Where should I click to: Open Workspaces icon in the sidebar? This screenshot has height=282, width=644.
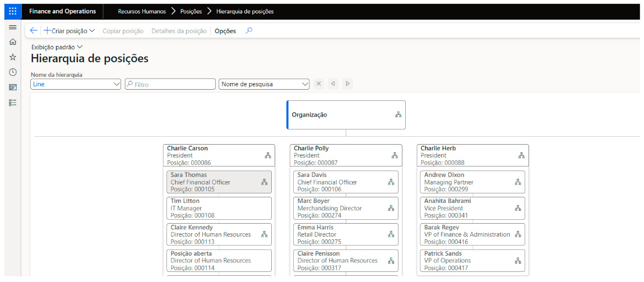pyautogui.click(x=12, y=87)
